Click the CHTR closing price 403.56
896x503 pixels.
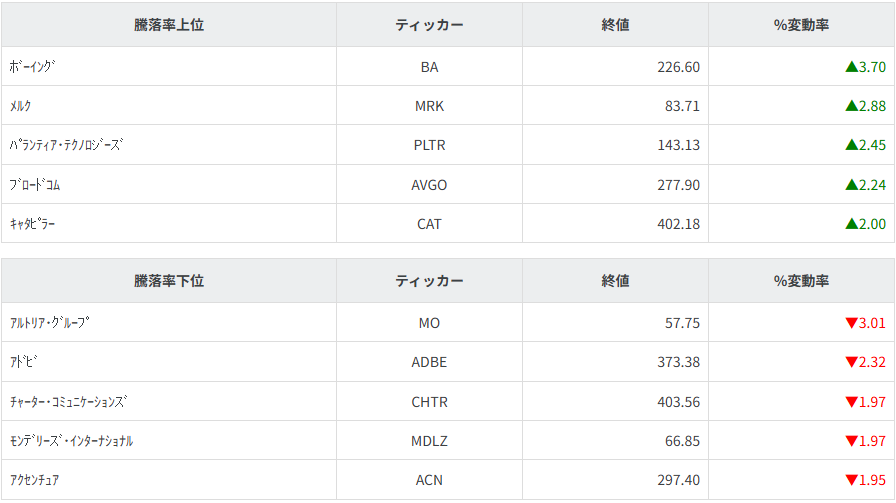674,402
